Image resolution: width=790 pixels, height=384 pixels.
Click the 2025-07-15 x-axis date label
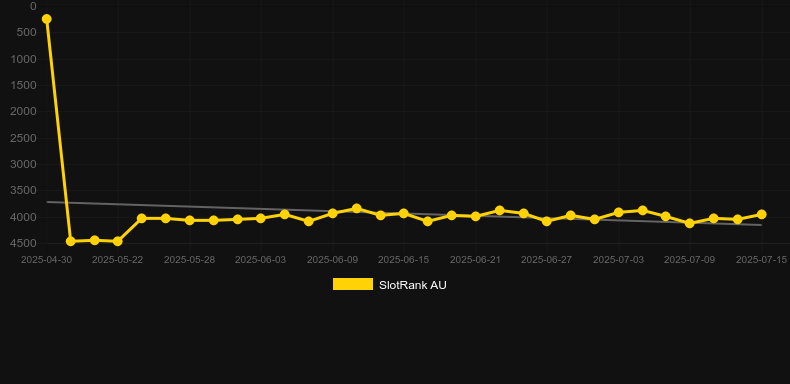(x=761, y=260)
